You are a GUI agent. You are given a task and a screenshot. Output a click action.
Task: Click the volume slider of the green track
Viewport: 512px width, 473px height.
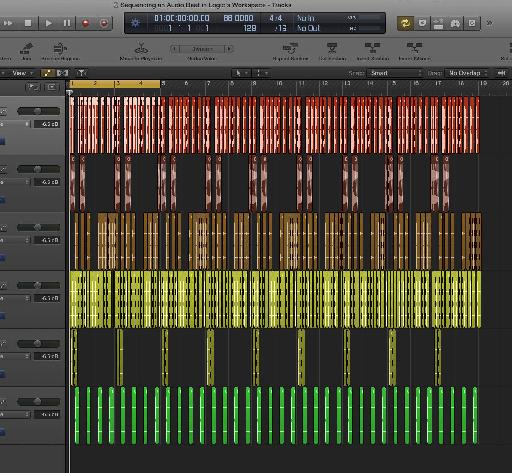pyautogui.click(x=38, y=401)
